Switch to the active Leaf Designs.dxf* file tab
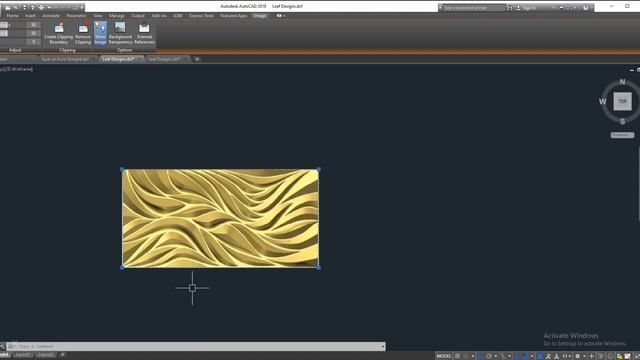 122,59
